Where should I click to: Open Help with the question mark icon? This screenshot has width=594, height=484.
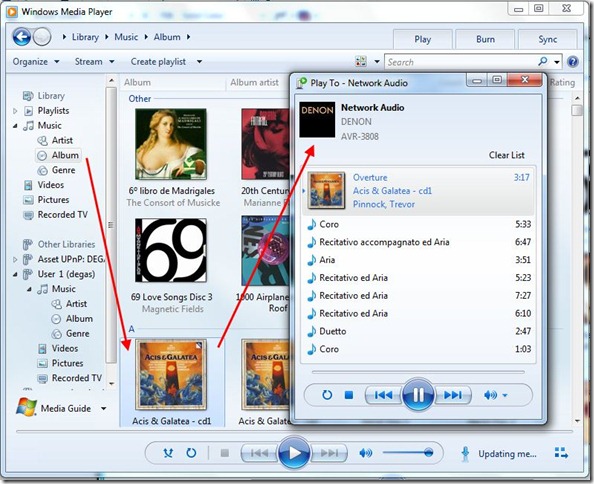[x=573, y=61]
